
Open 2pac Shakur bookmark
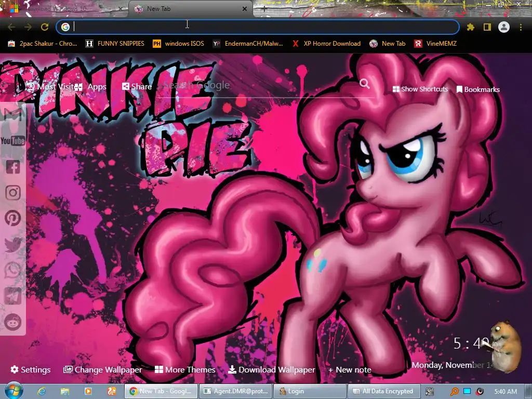coord(43,44)
